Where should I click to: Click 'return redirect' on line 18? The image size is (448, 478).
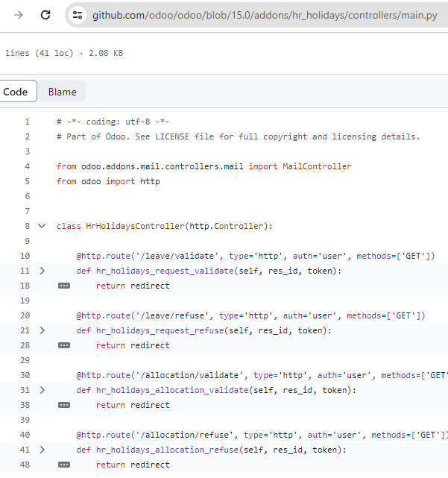pyautogui.click(x=133, y=286)
